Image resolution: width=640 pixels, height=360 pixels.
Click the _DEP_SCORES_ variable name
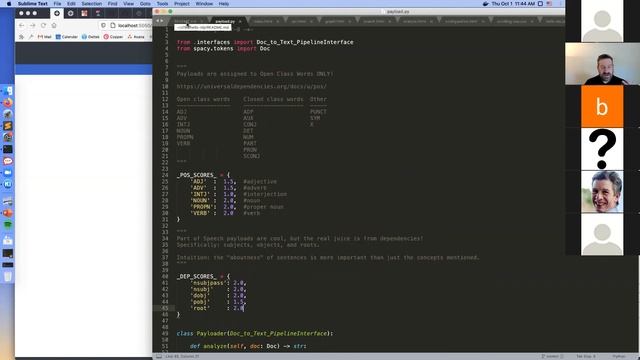pos(196,276)
